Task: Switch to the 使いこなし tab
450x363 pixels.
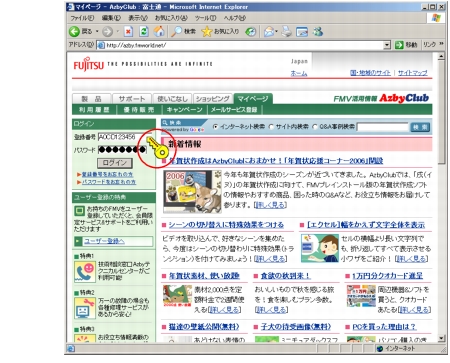Action: click(x=172, y=99)
